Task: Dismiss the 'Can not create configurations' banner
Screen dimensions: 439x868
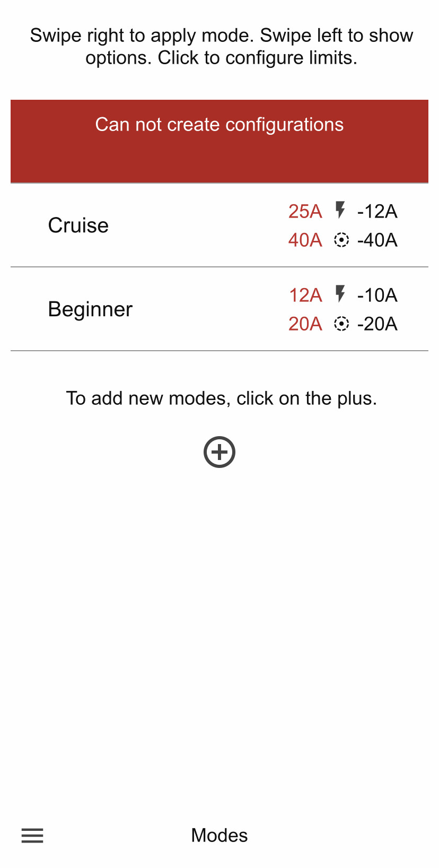Action: [219, 141]
